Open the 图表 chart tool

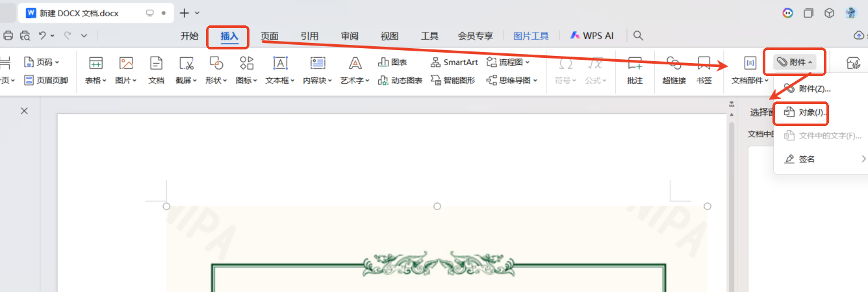(392, 62)
